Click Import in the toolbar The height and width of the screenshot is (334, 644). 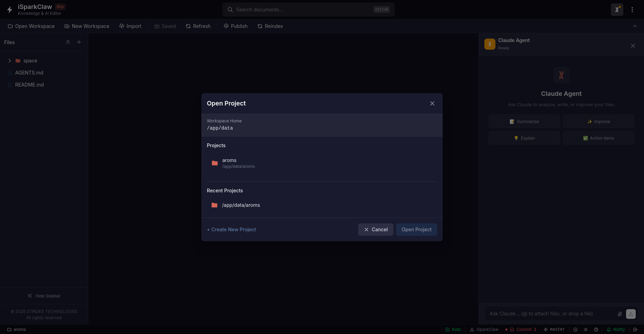tap(130, 26)
